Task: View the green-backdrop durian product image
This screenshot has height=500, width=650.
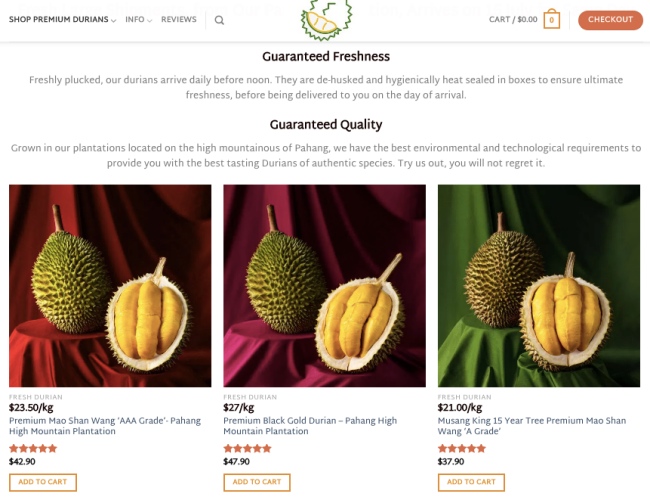Action: [539, 286]
